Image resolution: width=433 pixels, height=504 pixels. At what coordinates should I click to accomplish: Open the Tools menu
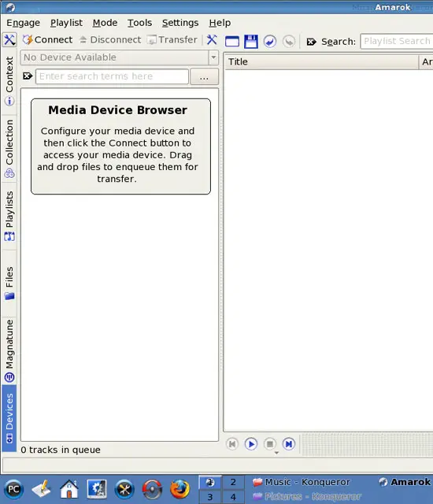(139, 23)
